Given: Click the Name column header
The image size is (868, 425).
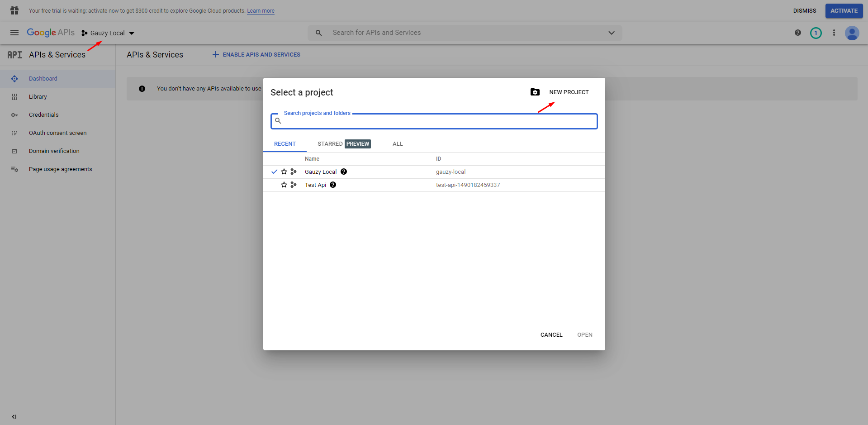Looking at the screenshot, I should coord(312,159).
